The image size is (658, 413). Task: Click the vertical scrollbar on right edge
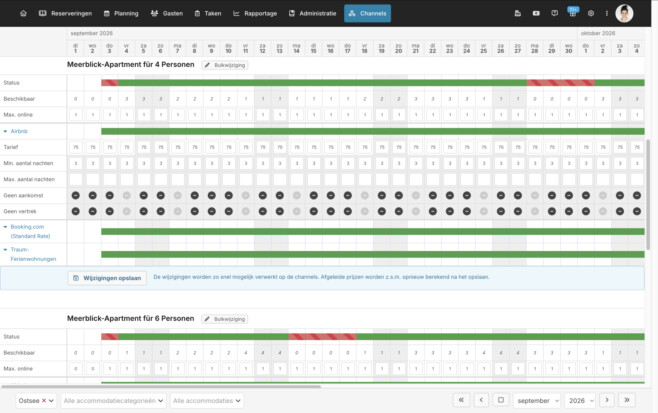(648, 193)
